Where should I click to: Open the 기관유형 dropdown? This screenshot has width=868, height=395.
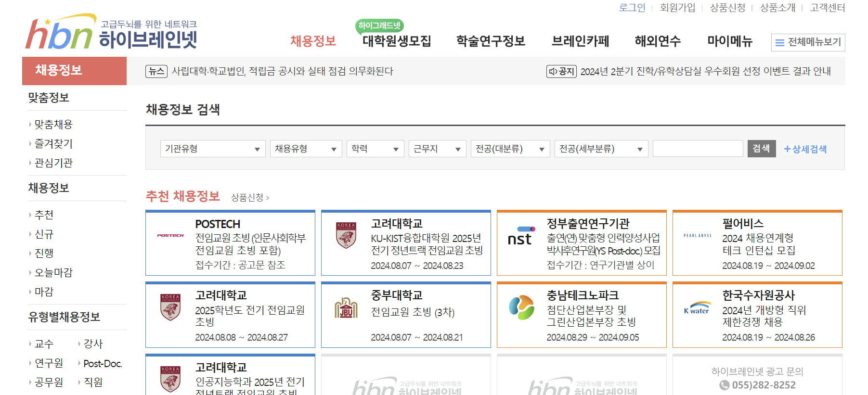[213, 149]
